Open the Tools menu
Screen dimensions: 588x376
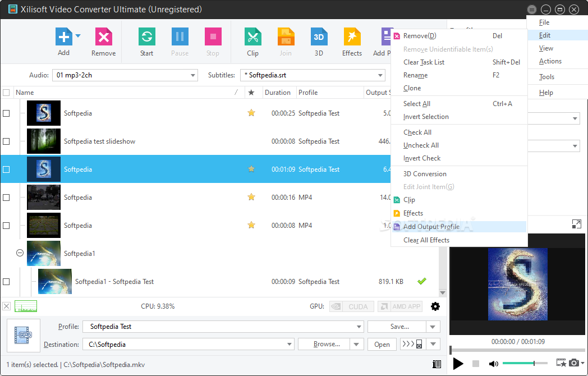546,77
